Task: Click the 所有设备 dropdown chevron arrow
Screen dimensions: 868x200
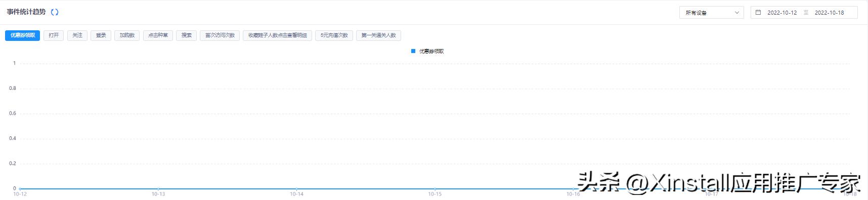Action: [x=736, y=13]
